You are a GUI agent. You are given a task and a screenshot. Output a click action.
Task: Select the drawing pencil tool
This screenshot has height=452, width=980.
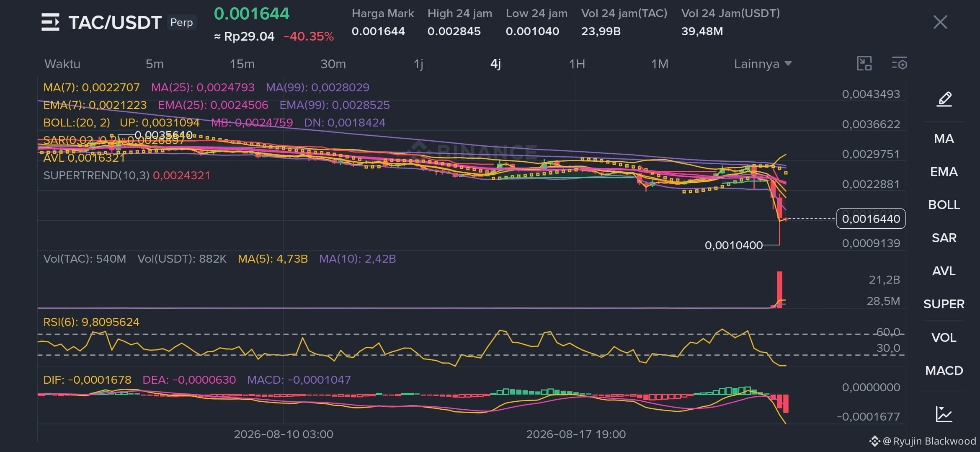(944, 99)
